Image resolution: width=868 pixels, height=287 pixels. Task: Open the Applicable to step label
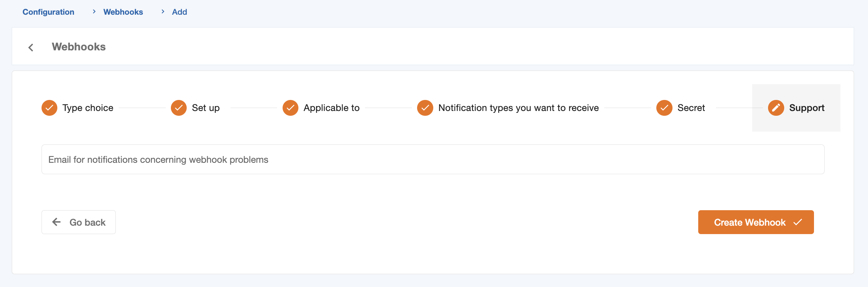(331, 108)
